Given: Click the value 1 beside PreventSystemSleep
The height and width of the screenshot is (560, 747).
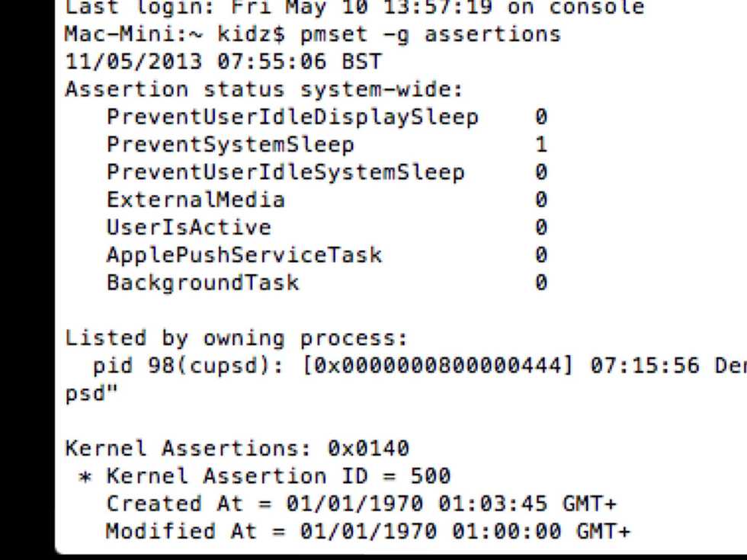Looking at the screenshot, I should [541, 145].
